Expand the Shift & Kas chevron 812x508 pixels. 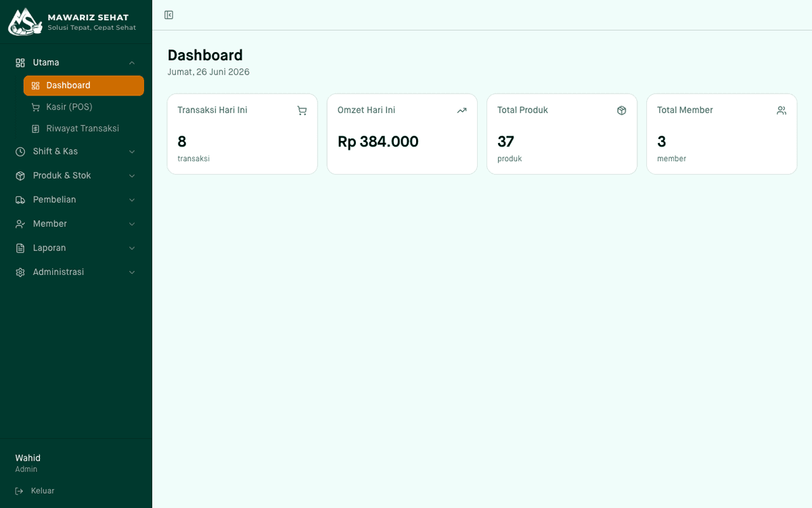(132, 152)
